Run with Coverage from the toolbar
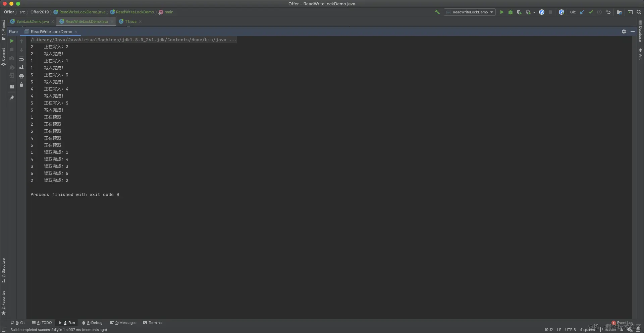644x333 pixels. (519, 12)
